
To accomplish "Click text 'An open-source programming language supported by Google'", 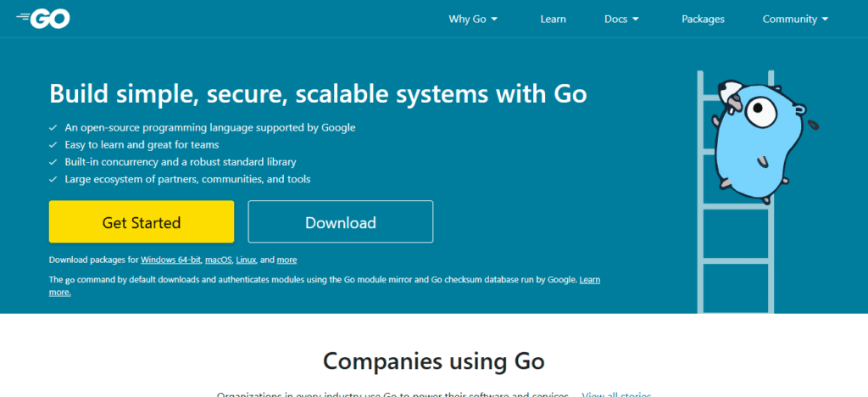I will tap(210, 127).
